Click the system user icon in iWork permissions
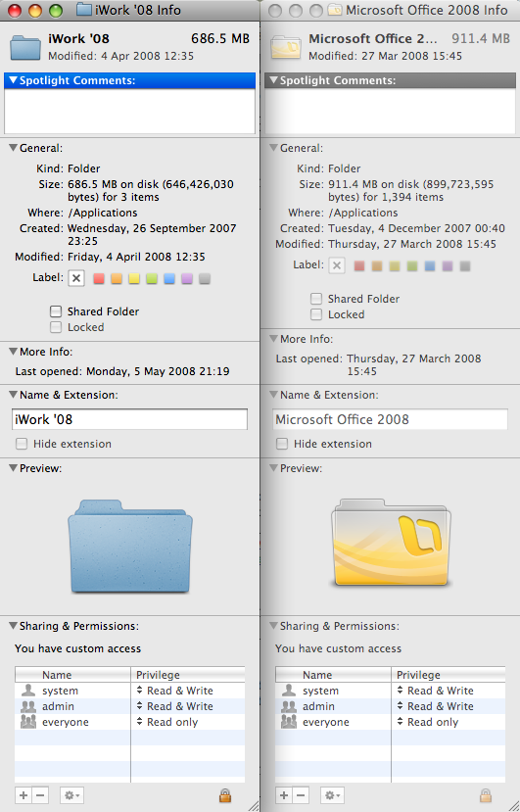520x812 pixels. click(28, 691)
